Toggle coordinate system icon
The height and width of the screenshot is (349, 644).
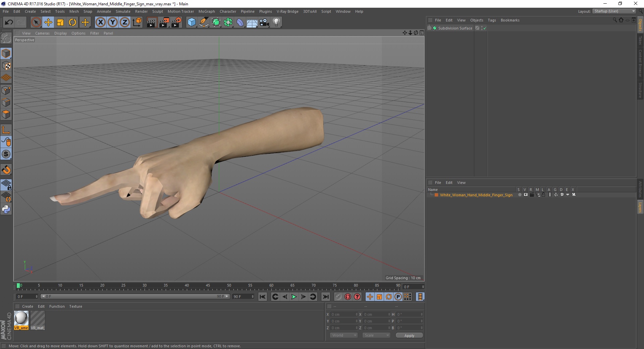pos(137,22)
